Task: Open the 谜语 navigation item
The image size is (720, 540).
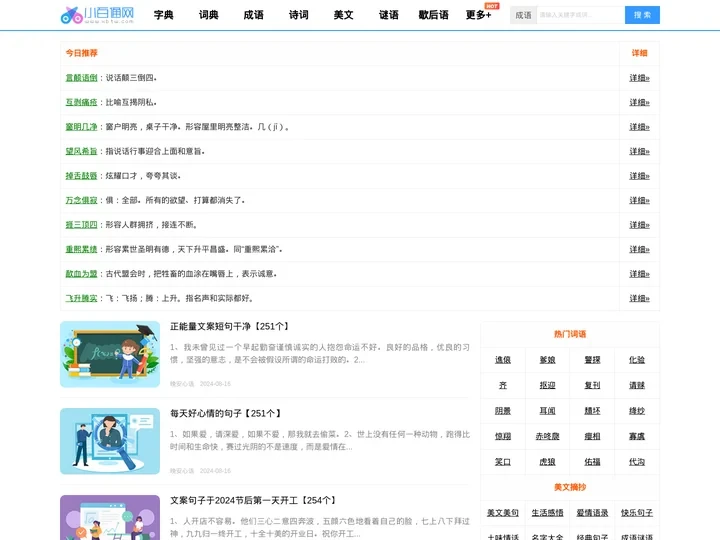Action: (x=388, y=15)
